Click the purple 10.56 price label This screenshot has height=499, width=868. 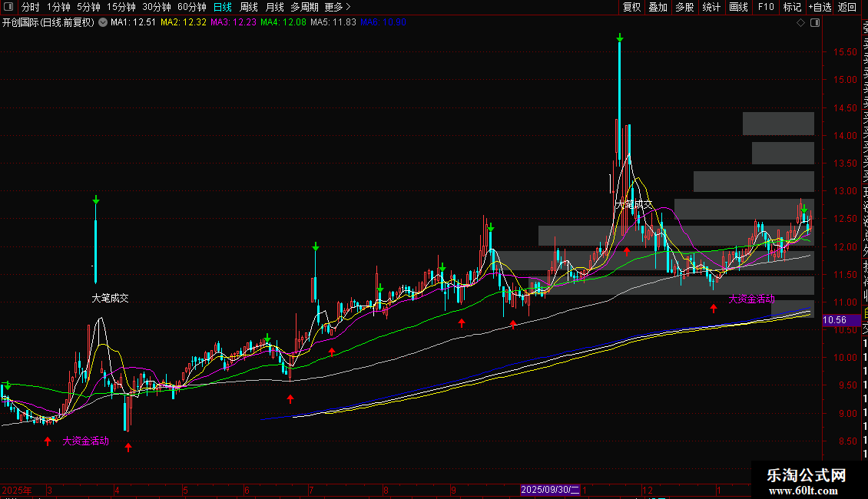[834, 320]
